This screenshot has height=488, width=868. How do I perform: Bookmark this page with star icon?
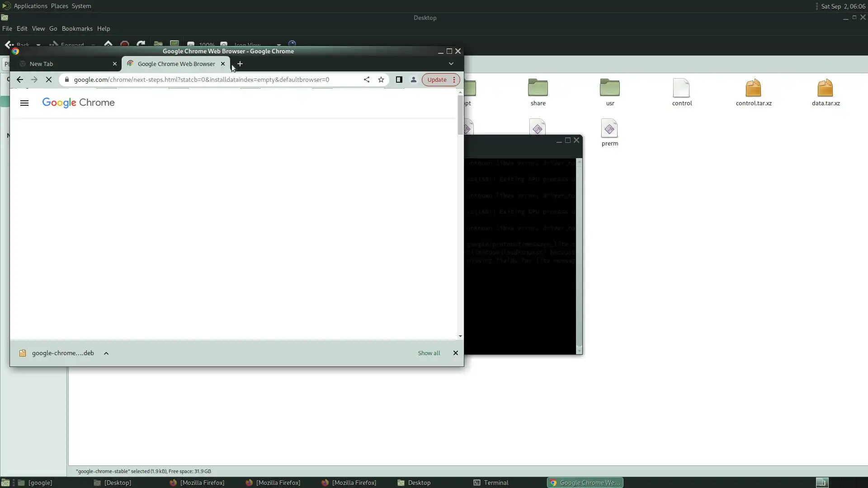381,80
